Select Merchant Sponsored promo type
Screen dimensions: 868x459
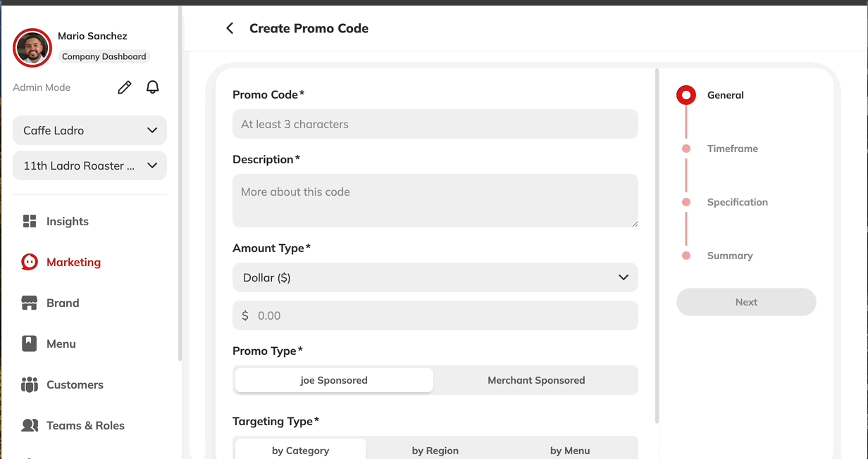[x=536, y=380]
